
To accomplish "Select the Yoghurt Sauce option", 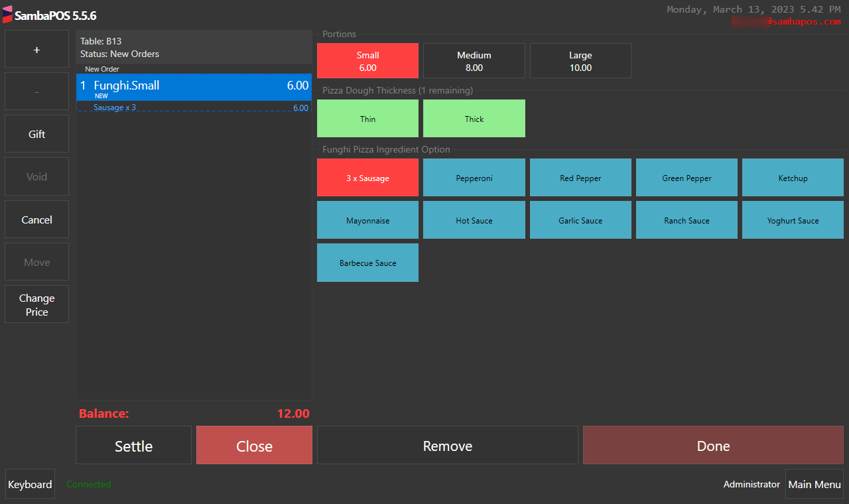I will 793,220.
